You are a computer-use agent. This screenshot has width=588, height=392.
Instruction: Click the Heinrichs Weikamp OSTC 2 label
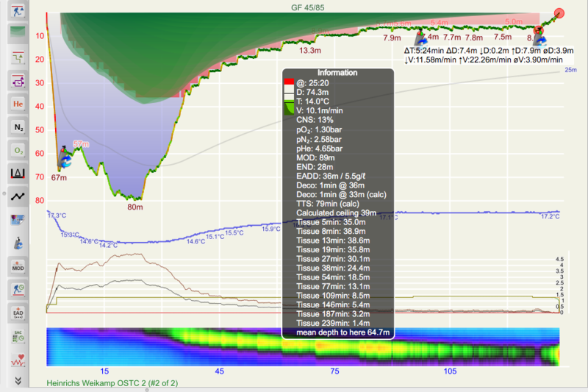tap(112, 383)
